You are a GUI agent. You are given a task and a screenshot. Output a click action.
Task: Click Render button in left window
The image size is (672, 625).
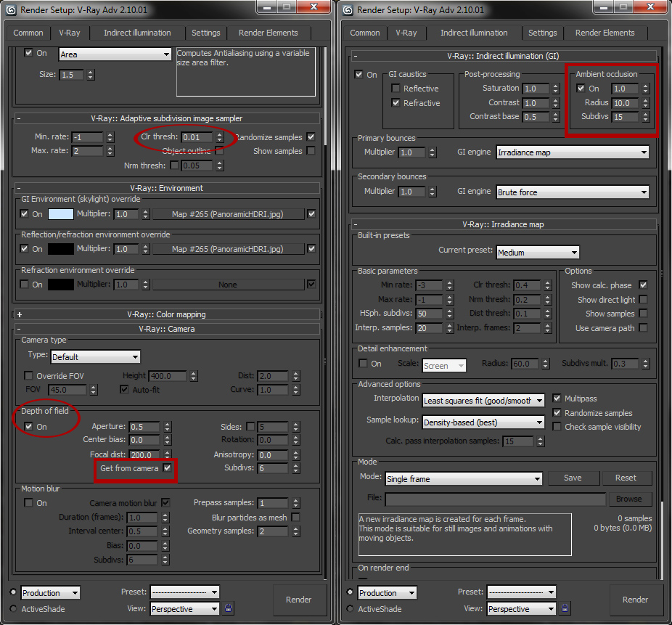click(299, 600)
